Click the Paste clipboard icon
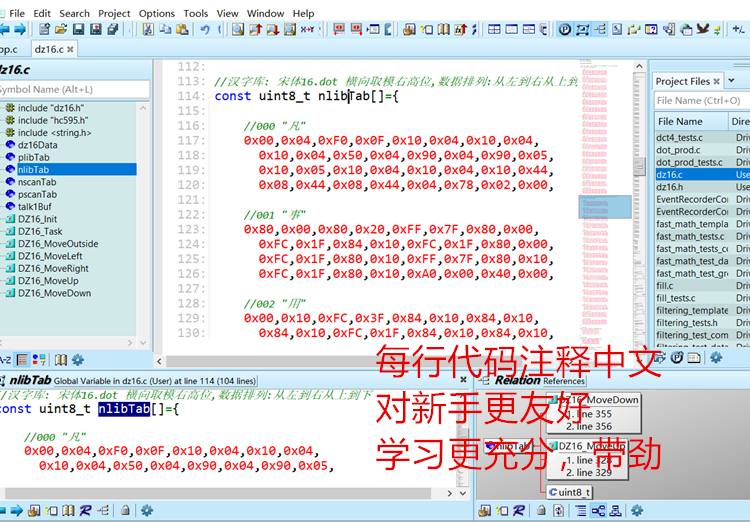The height and width of the screenshot is (522, 750). pyautogui.click(x=182, y=30)
